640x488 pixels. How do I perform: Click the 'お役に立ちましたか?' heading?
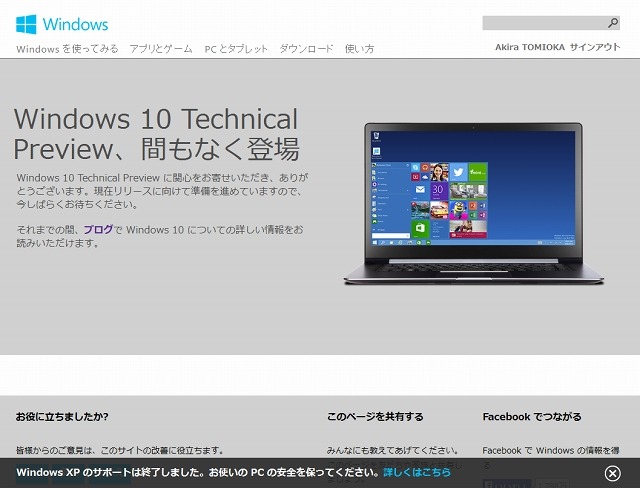pos(62,417)
